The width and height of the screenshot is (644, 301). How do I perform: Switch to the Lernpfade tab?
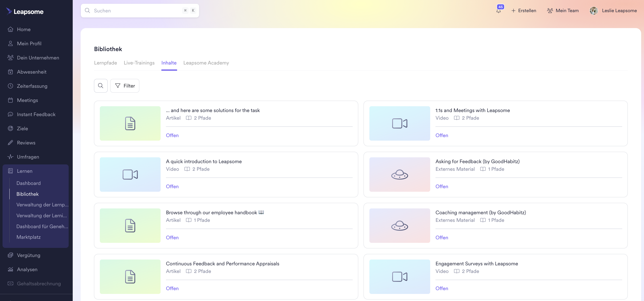pos(105,63)
